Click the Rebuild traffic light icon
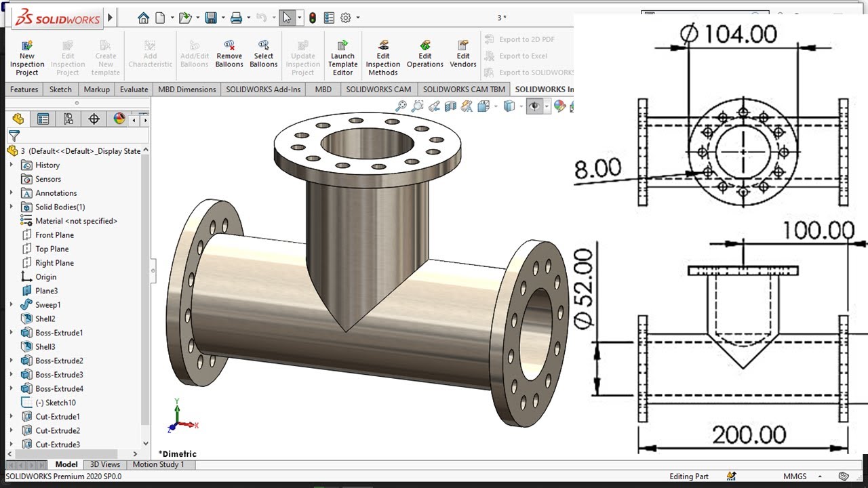The width and height of the screenshot is (868, 488). pyautogui.click(x=313, y=18)
